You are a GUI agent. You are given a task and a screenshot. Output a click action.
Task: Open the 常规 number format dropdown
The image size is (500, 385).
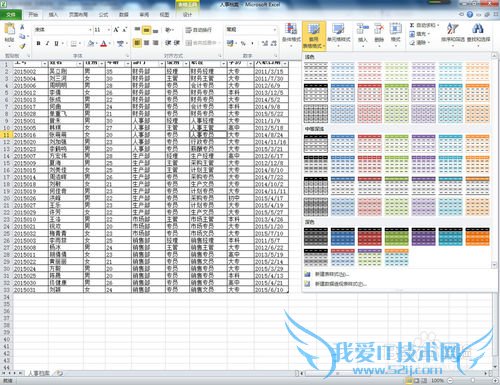275,29
